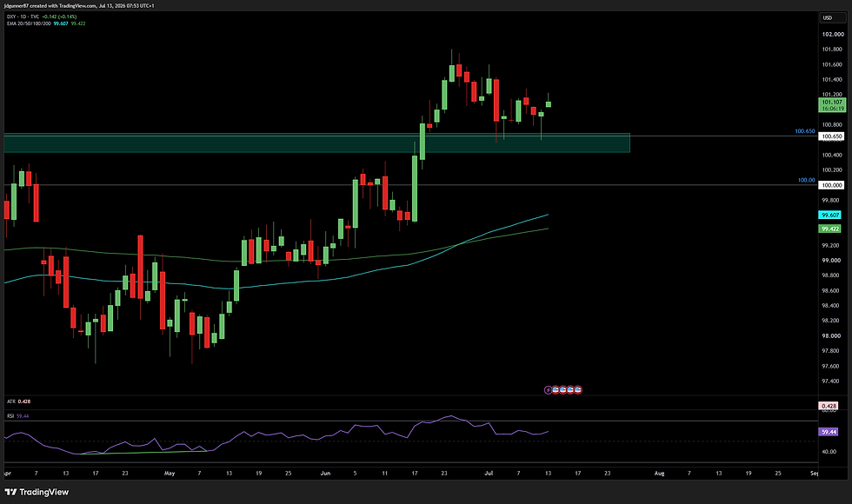Click the jdgunner87 created with TradingView.com header
This screenshot has width=852, height=504.
tap(79, 5)
